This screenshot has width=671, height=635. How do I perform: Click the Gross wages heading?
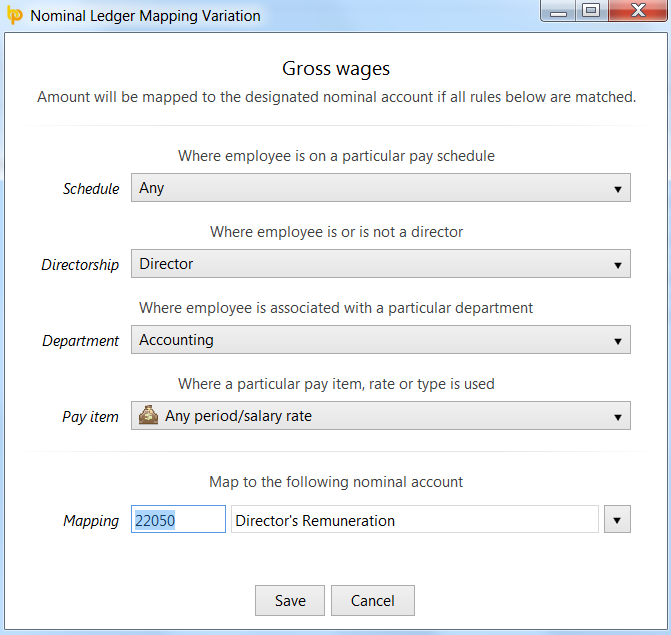336,69
